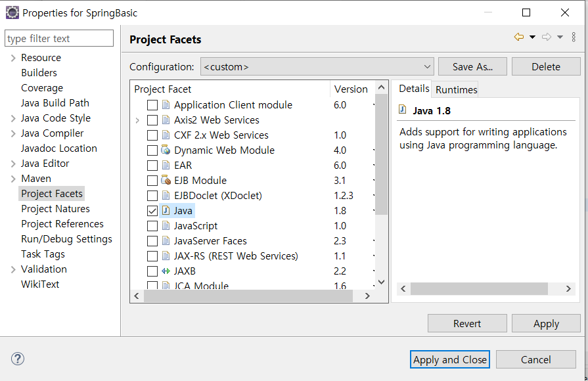Screen dimensions: 588x381
Task: Select WikiText in tree
Action: click(40, 284)
